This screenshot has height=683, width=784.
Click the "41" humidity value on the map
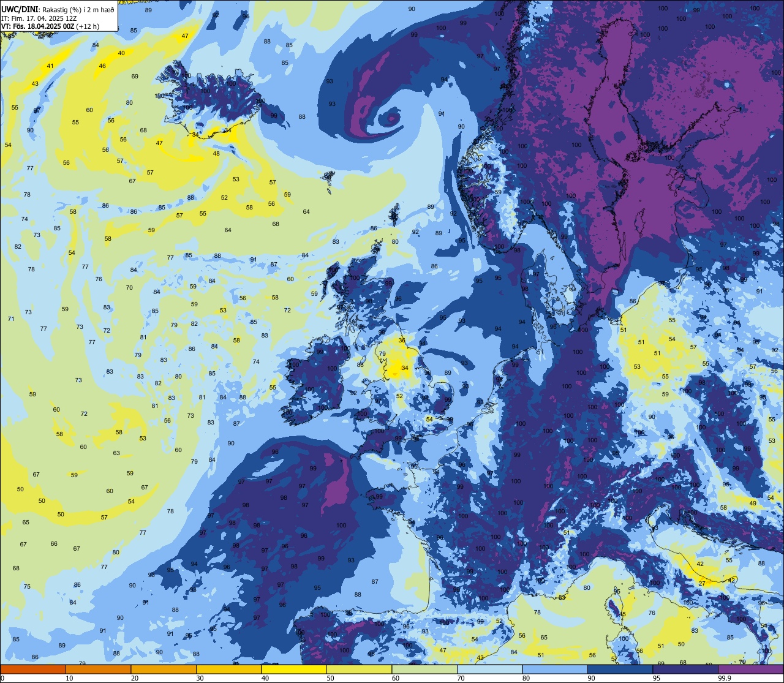tap(50, 66)
